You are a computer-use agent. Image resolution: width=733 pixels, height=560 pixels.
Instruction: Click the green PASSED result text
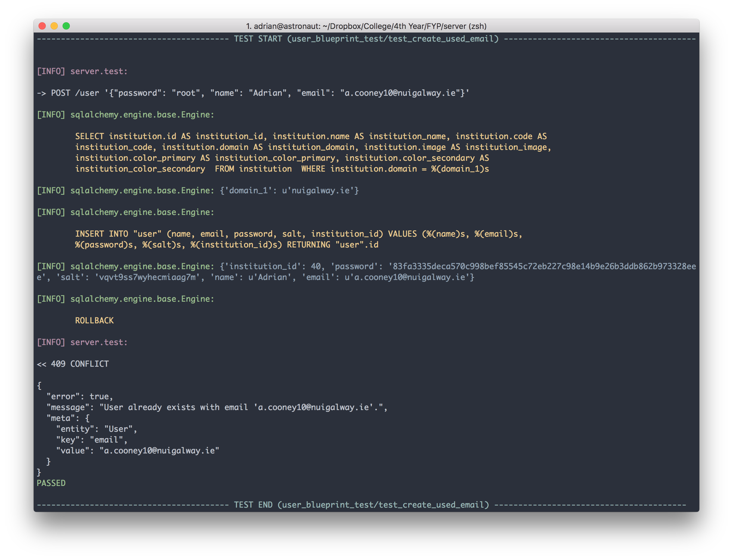[x=51, y=483]
